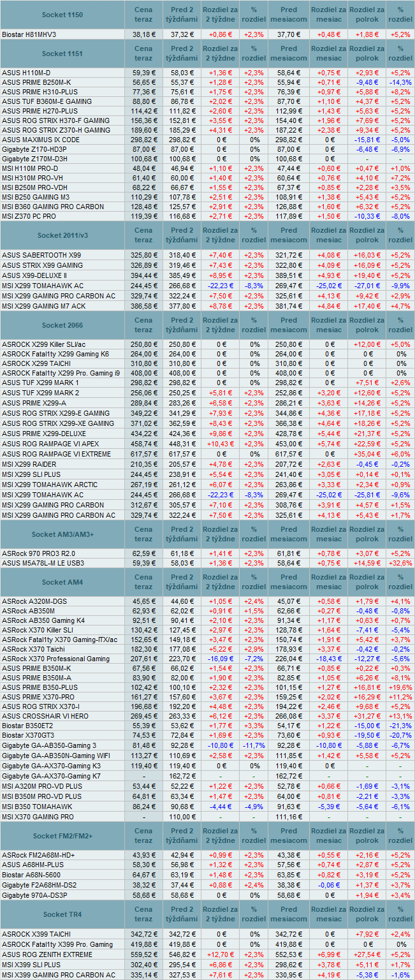Viewport: 415px width, 980px height.
Task: Select the ASUS M5A78L-M LE USB3 name
Action: click(x=43, y=563)
